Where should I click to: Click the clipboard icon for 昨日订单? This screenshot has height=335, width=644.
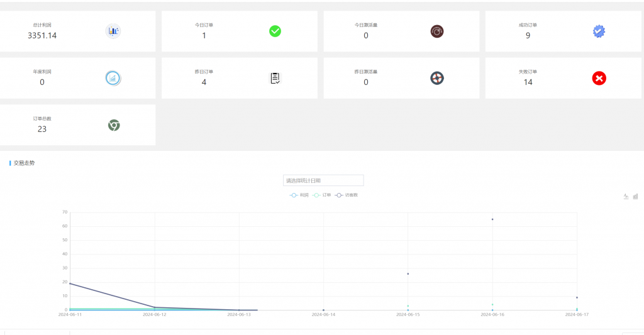point(275,78)
